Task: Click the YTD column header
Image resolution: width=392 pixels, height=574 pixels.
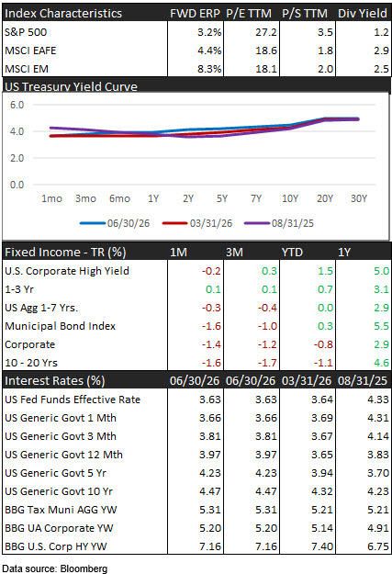Action: point(292,253)
